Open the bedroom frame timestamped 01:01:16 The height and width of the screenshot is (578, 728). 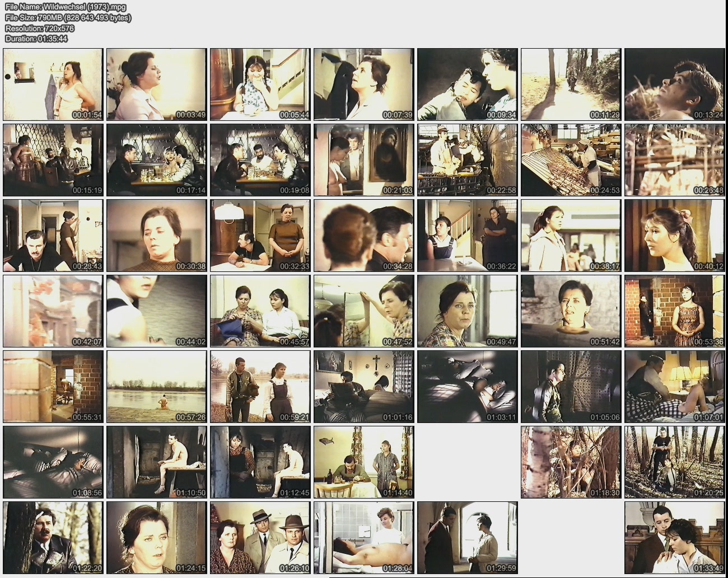pos(364,387)
